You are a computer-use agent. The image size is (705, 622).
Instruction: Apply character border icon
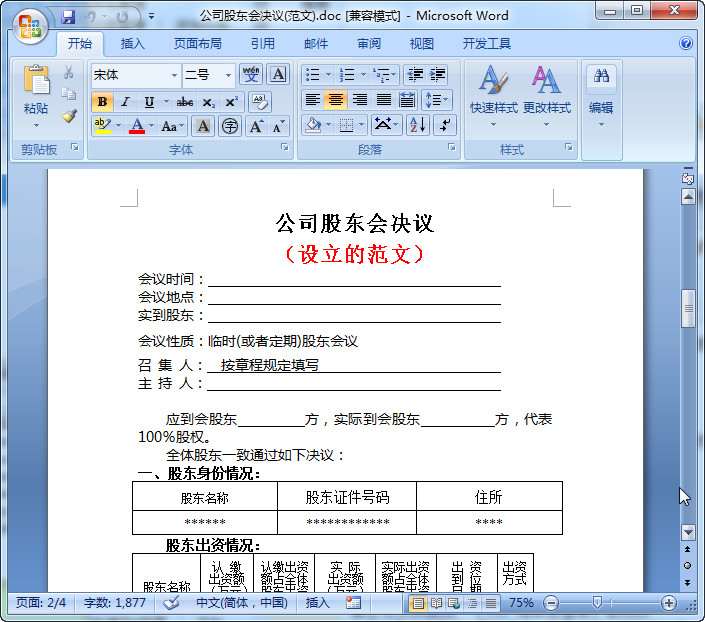(x=278, y=74)
